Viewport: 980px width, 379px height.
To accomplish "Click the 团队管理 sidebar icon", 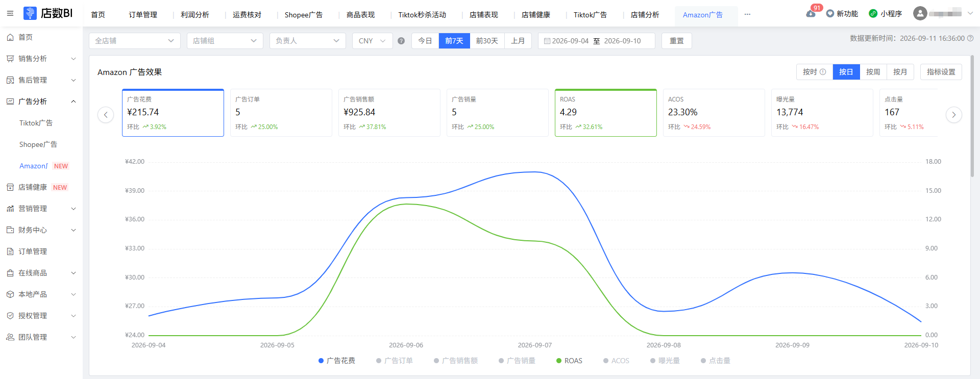I will pyautogui.click(x=10, y=337).
